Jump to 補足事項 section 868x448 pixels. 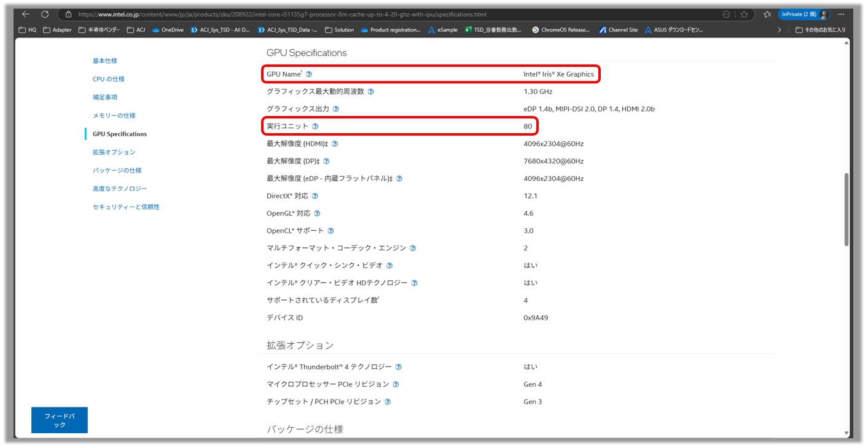[x=105, y=97]
